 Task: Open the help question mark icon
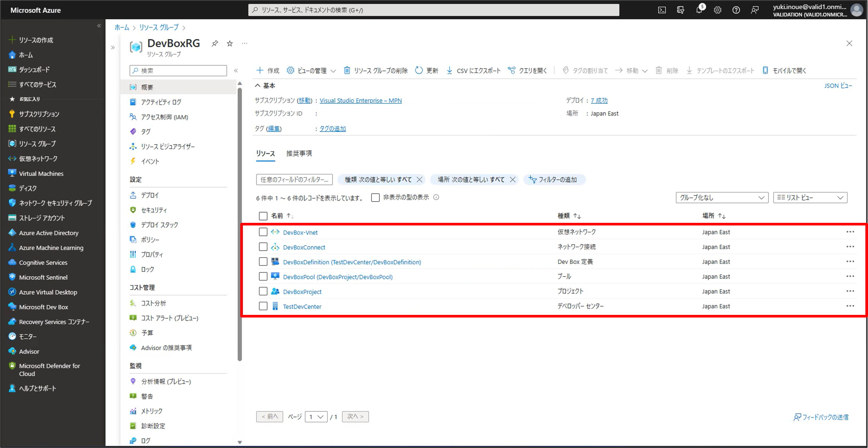pyautogui.click(x=736, y=10)
